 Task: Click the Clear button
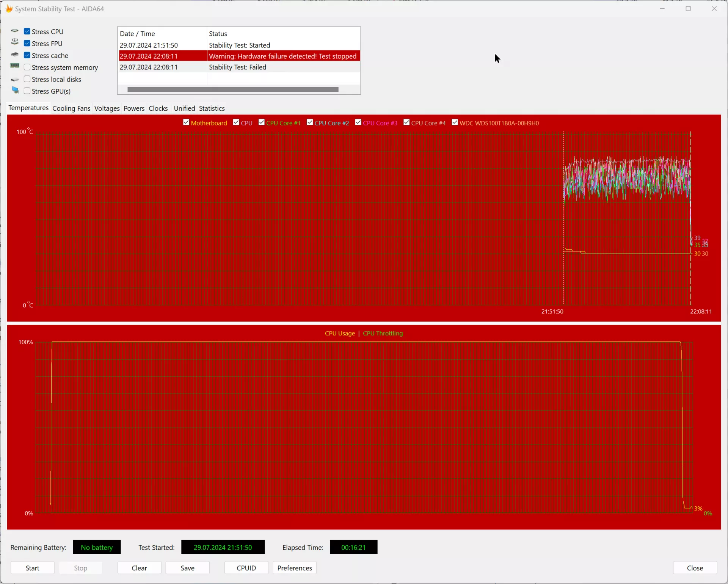(x=139, y=568)
